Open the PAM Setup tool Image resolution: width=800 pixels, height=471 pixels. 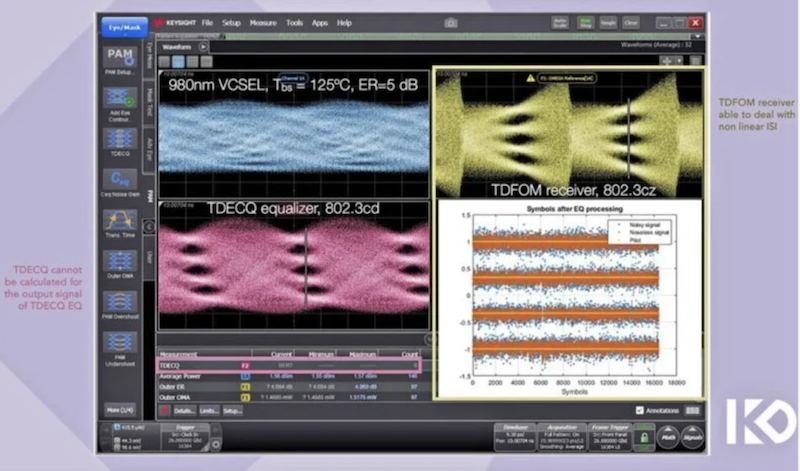coord(120,58)
